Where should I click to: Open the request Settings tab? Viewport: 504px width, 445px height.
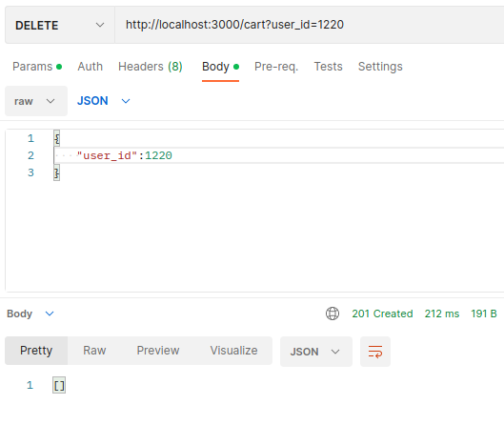point(380,67)
